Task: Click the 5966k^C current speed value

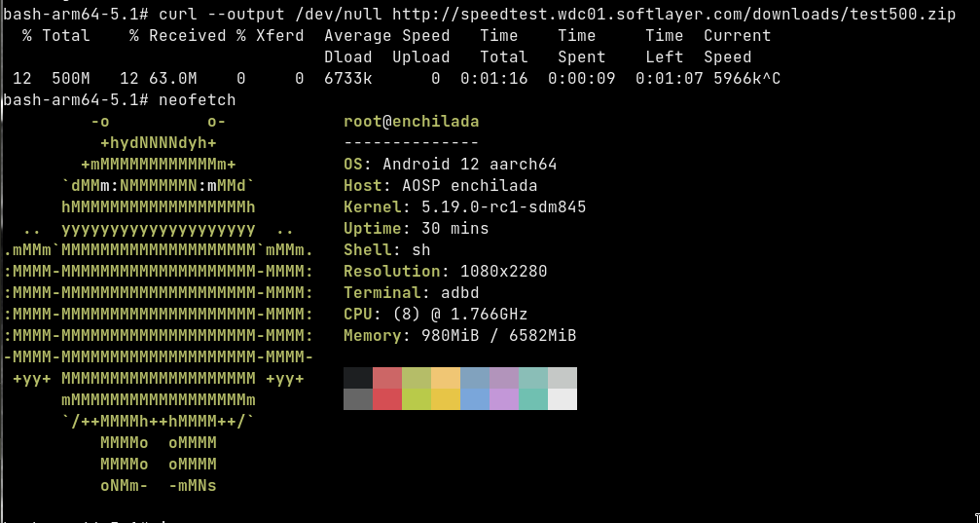Action: (x=746, y=79)
